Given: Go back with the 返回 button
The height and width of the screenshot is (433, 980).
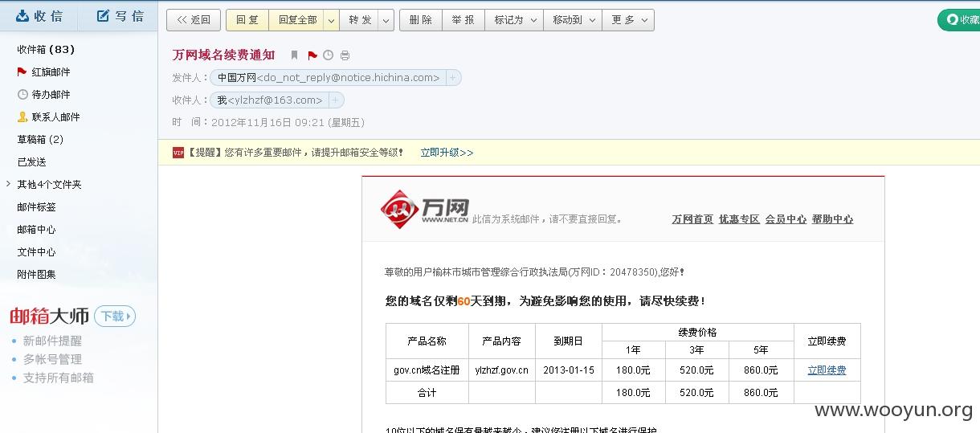Looking at the screenshot, I should pyautogui.click(x=194, y=20).
